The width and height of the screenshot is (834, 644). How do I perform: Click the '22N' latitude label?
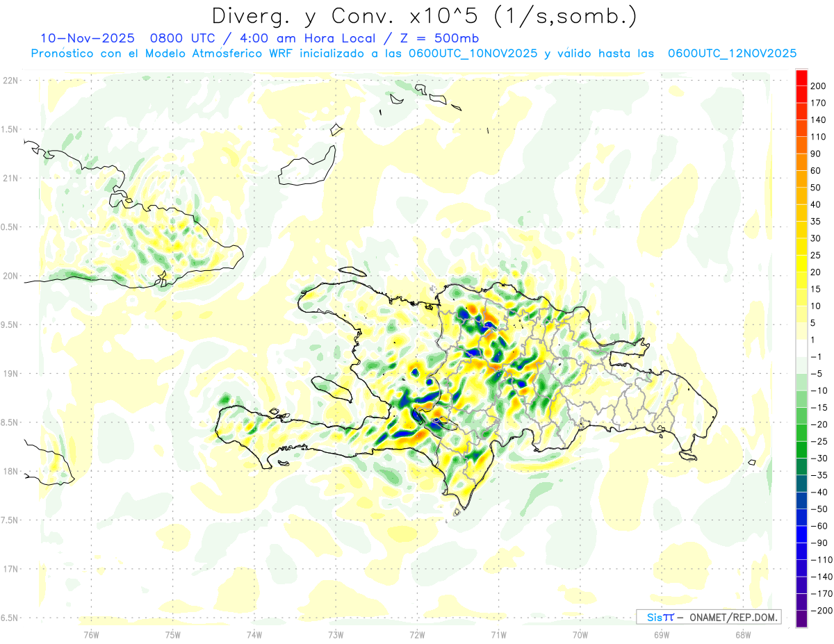tap(10, 80)
